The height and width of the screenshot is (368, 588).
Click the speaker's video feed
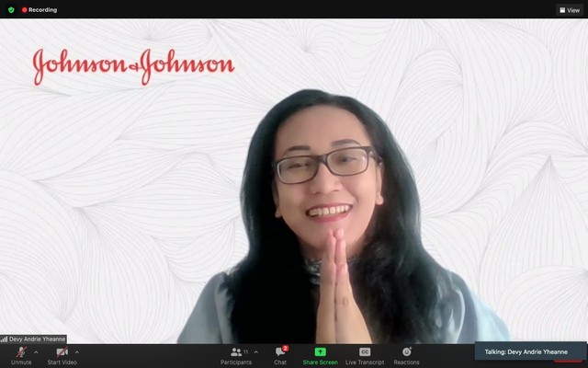tap(294, 181)
